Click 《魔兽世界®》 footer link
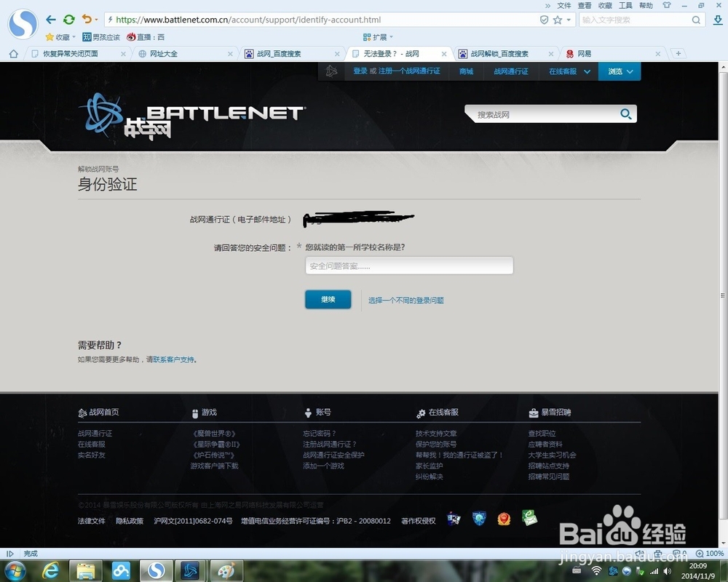Image resolution: width=728 pixels, height=582 pixels. (214, 434)
